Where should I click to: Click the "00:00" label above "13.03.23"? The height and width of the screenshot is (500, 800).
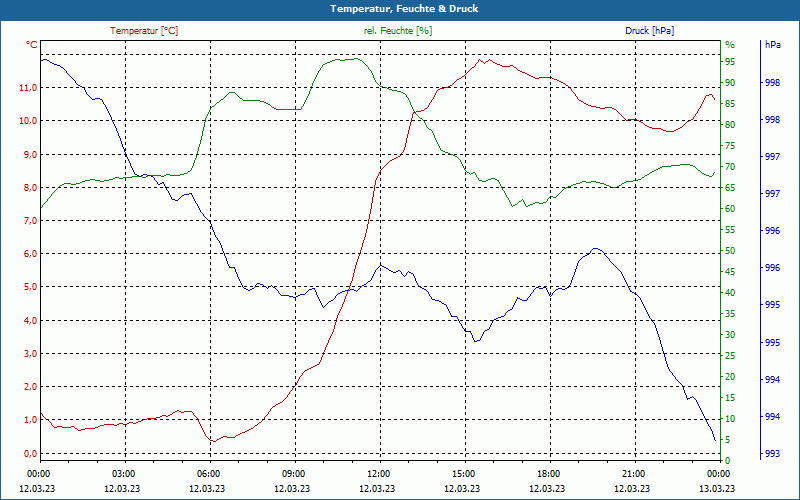(x=718, y=473)
